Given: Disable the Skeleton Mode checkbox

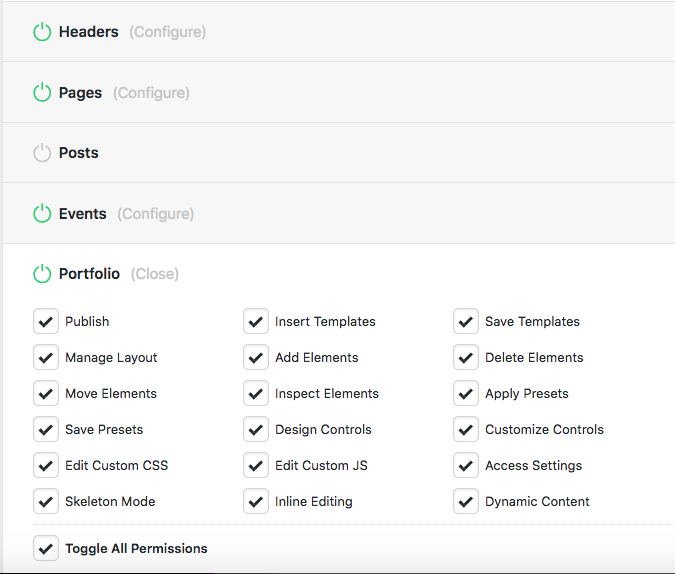Looking at the screenshot, I should pyautogui.click(x=46, y=501).
